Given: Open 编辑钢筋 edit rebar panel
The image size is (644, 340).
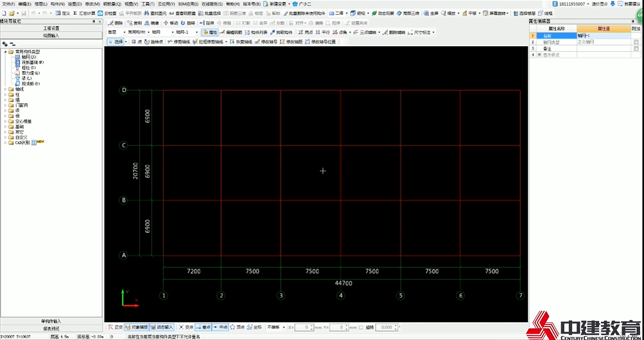Looking at the screenshot, I should tap(231, 32).
